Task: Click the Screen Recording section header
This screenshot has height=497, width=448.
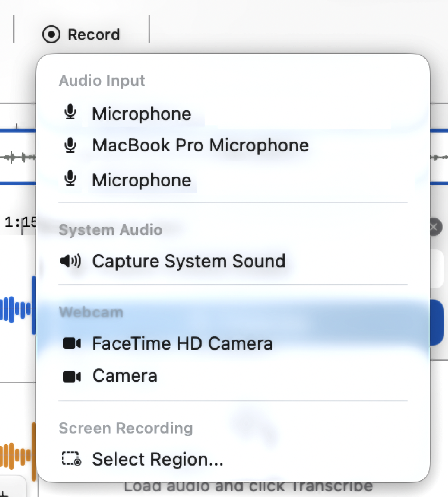Action: [125, 428]
